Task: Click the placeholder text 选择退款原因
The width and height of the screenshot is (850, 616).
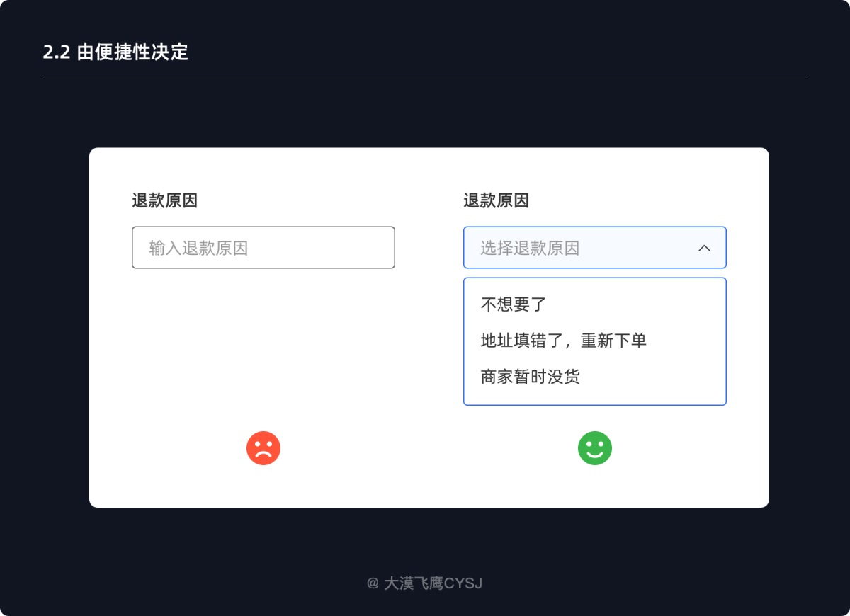Action: tap(530, 248)
